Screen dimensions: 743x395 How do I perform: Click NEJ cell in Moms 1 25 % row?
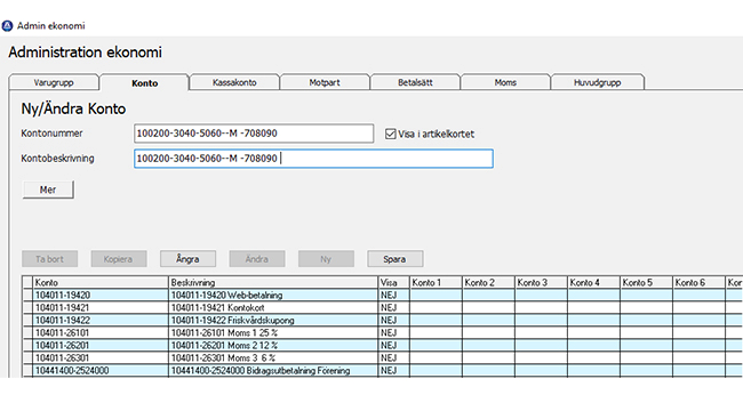click(x=394, y=333)
